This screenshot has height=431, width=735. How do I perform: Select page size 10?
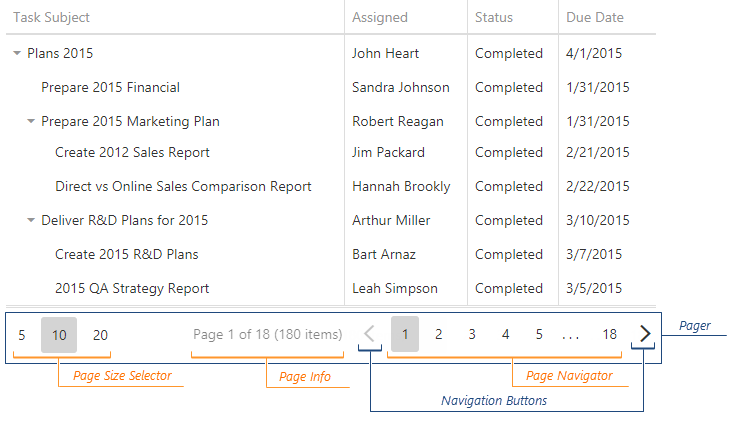pyautogui.click(x=59, y=335)
